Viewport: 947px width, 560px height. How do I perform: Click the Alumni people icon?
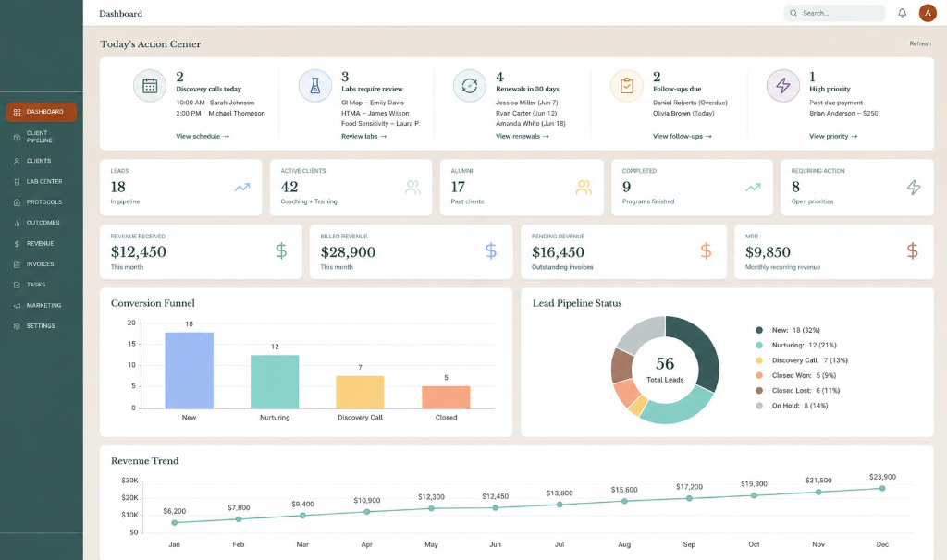pyautogui.click(x=584, y=187)
